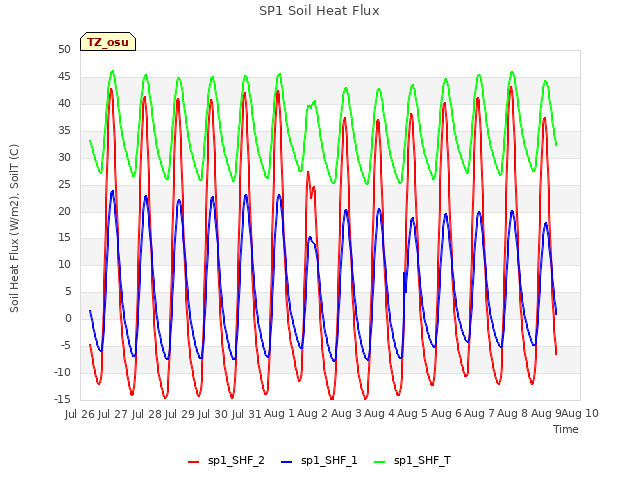640x480 pixels.
Task: Click the -15 y-axis tick label
Action: click(62, 399)
